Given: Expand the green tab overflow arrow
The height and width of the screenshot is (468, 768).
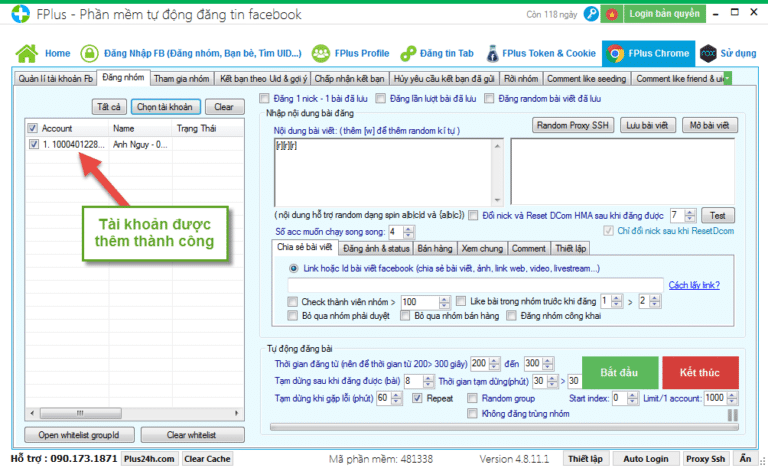Looking at the screenshot, I should coord(728,78).
